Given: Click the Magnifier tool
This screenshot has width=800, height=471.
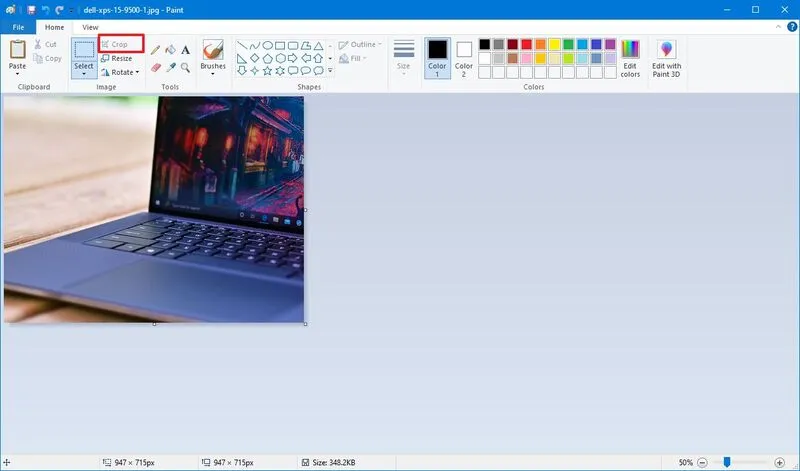Looking at the screenshot, I should (x=185, y=67).
